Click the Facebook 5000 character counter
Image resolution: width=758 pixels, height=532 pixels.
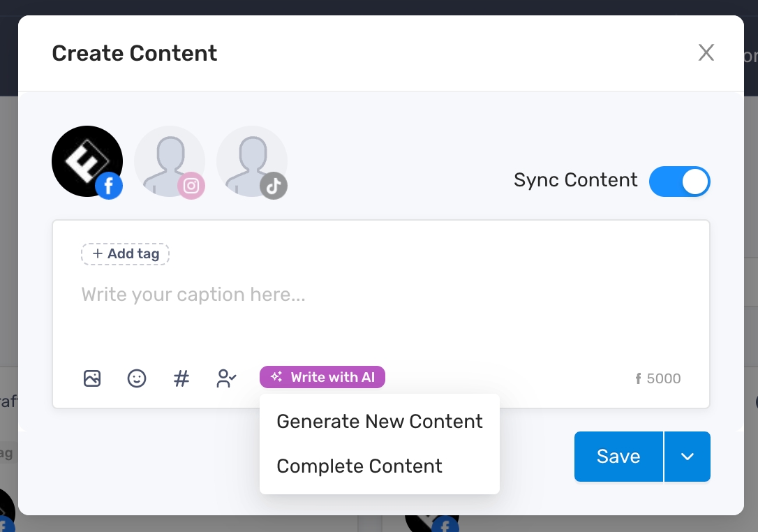pos(658,379)
